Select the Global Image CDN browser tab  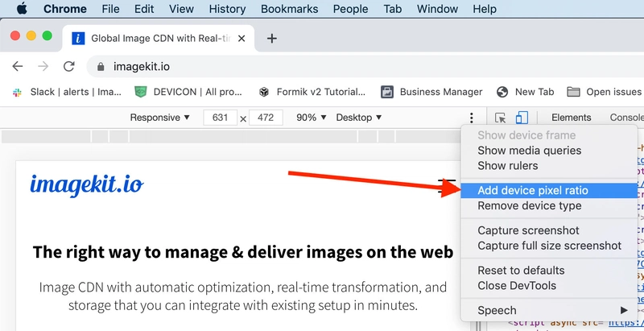158,39
